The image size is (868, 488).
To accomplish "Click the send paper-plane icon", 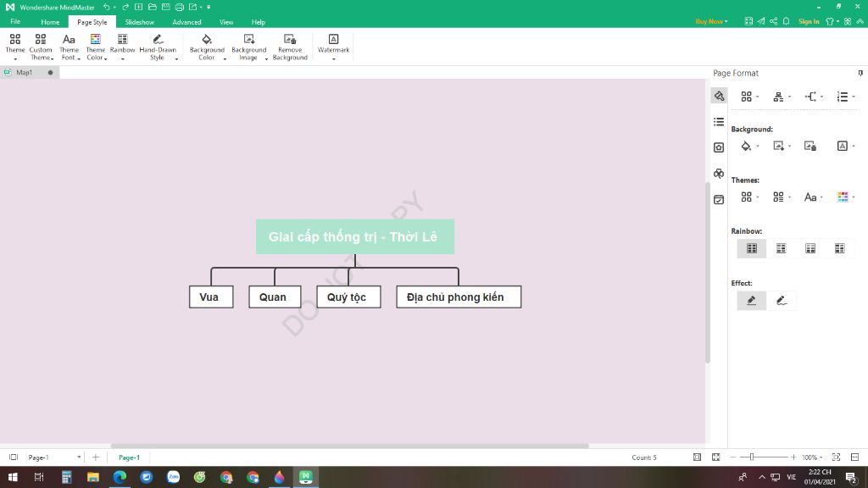I will tap(761, 21).
